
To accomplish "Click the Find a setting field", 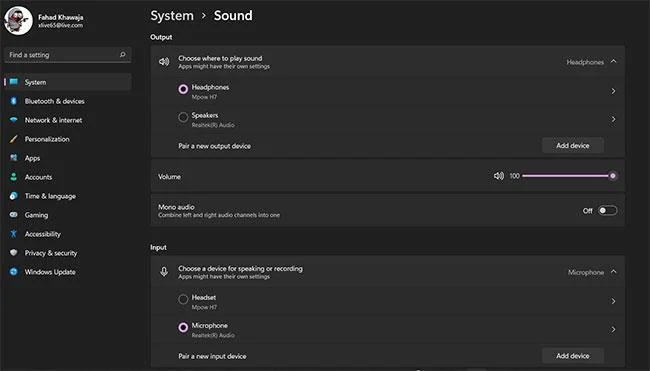I will [x=68, y=55].
